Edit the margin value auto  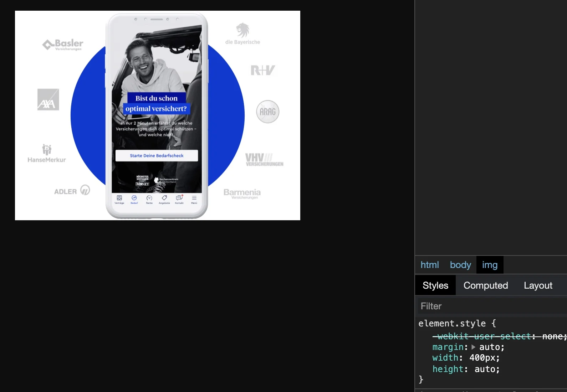pos(489,347)
